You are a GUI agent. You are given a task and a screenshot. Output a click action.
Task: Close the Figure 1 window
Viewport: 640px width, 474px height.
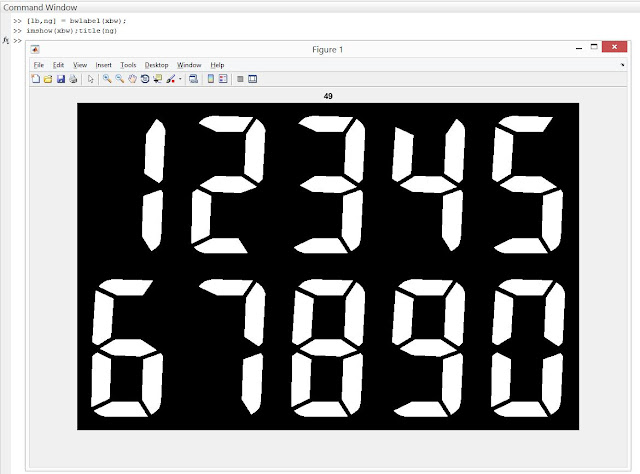(614, 47)
